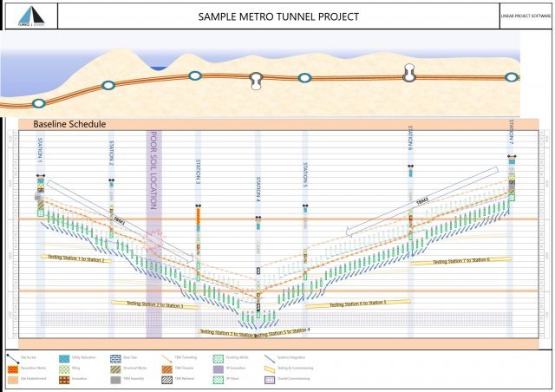
Task: Select the 'Testing Station 1 to Station 2' bar
Action: [x=75, y=258]
